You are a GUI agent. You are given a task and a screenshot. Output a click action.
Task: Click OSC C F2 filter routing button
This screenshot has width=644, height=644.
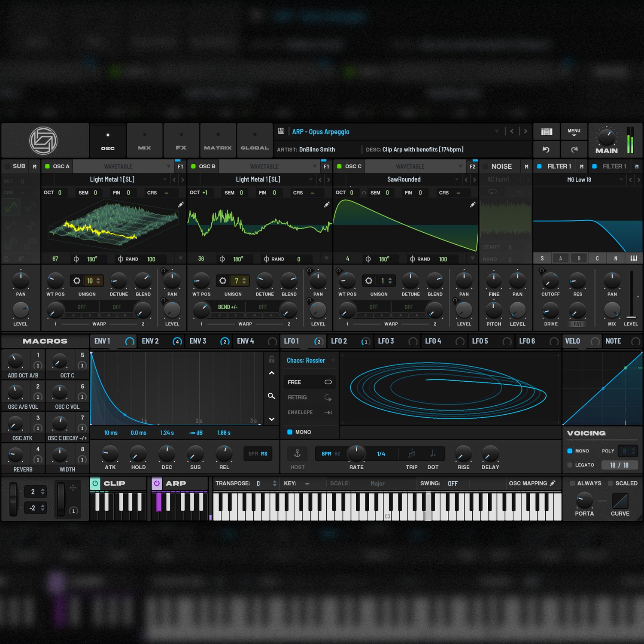(473, 166)
